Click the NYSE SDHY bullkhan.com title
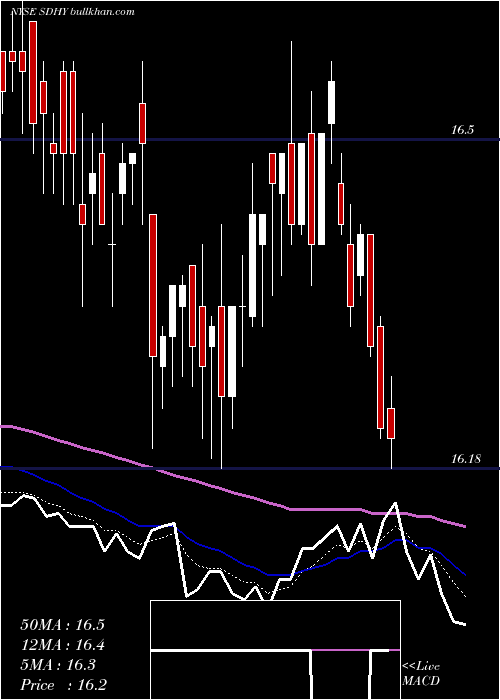 [72, 12]
